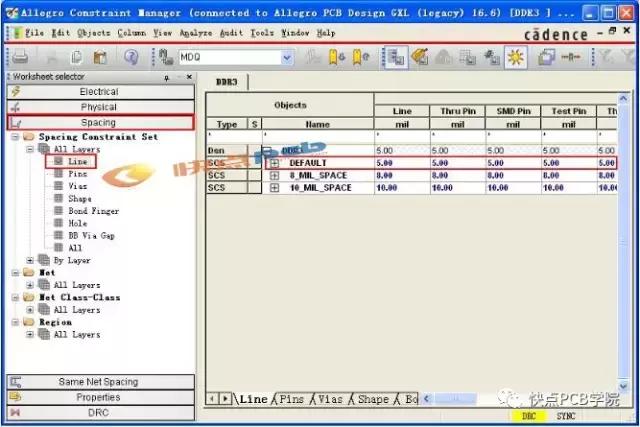Close the Worksheet selector panel

(189, 77)
